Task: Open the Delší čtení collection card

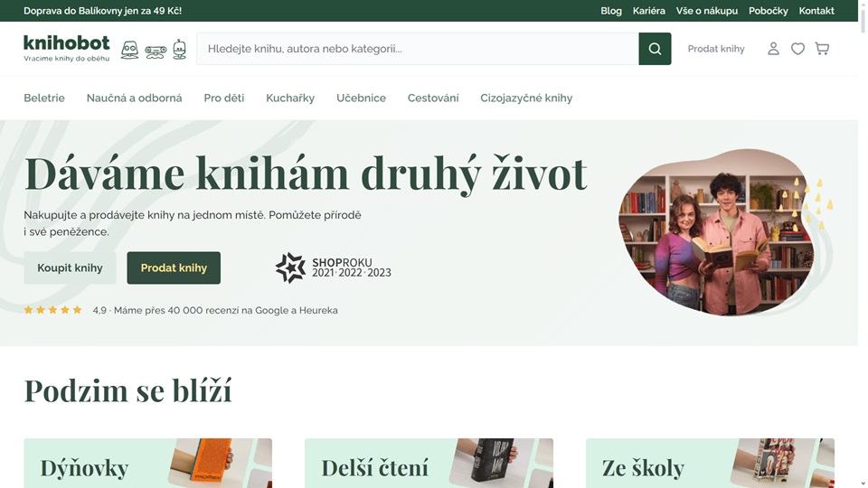Action: point(429,463)
